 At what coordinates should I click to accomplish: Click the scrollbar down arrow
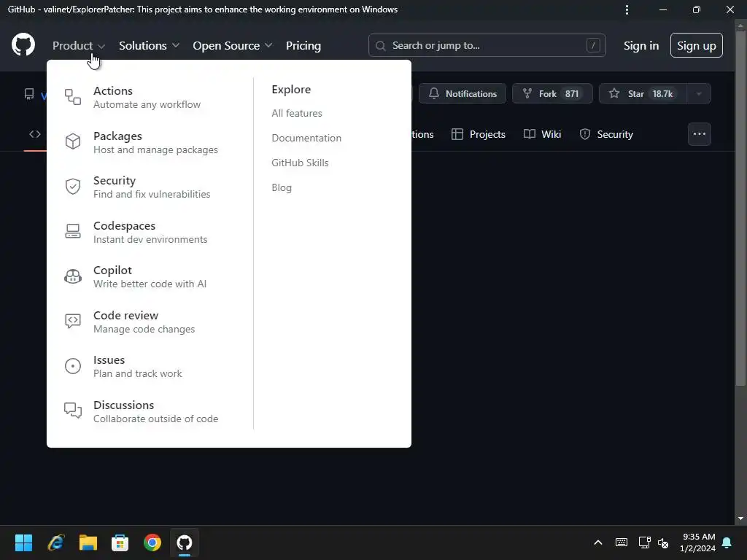pyautogui.click(x=740, y=518)
